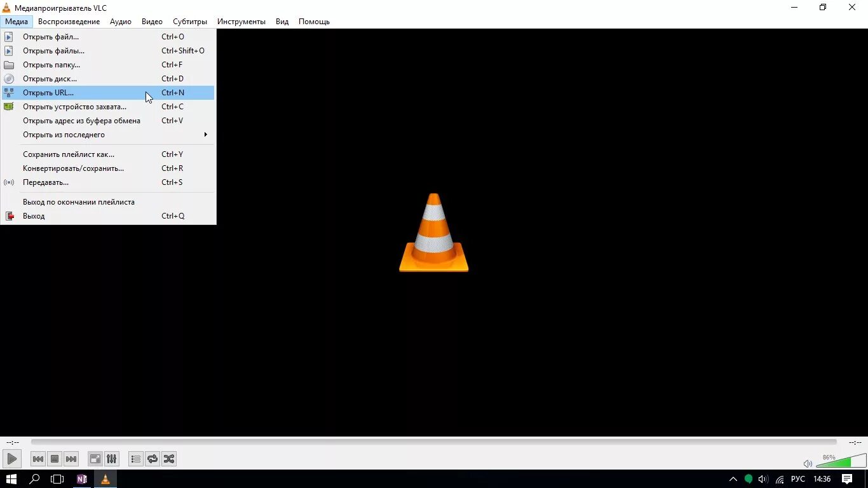
Task: Open the Воспроизведение menu
Action: click(69, 21)
